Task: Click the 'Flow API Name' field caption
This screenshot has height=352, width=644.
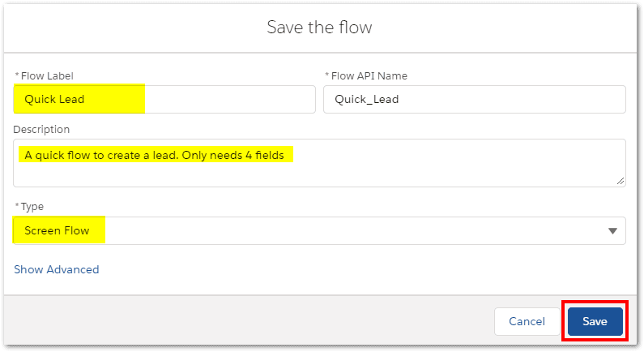Action: (x=369, y=76)
